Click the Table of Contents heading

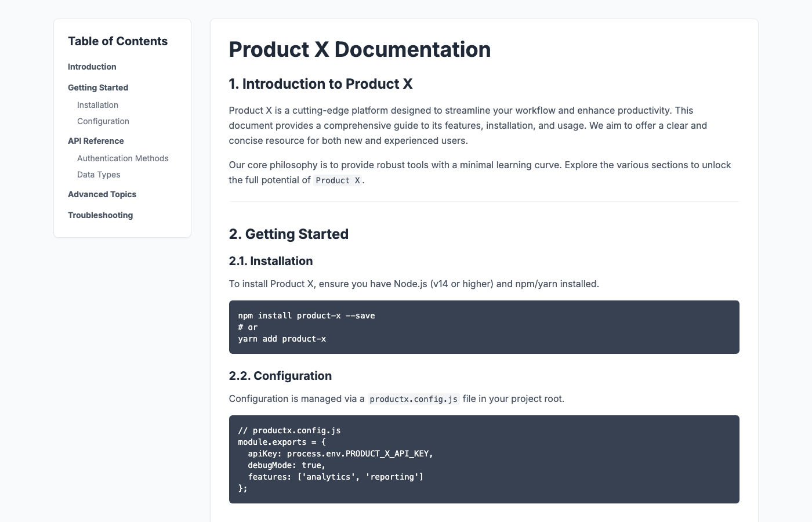click(118, 41)
